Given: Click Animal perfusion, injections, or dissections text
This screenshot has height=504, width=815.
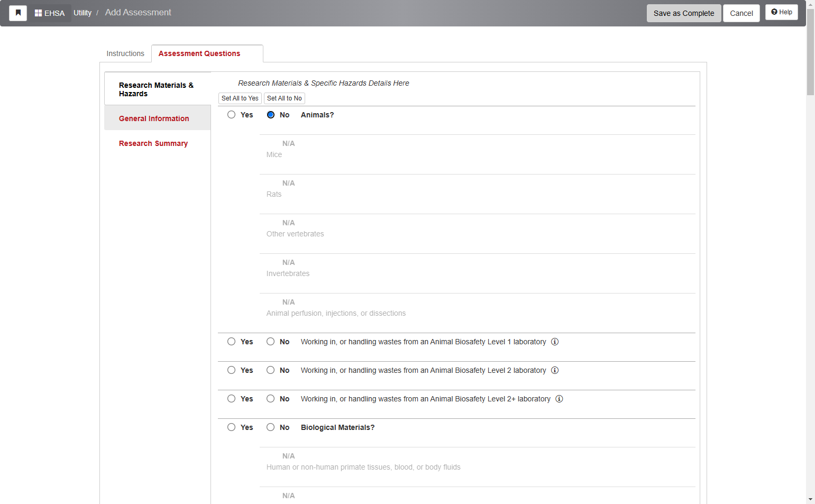Looking at the screenshot, I should coord(336,313).
